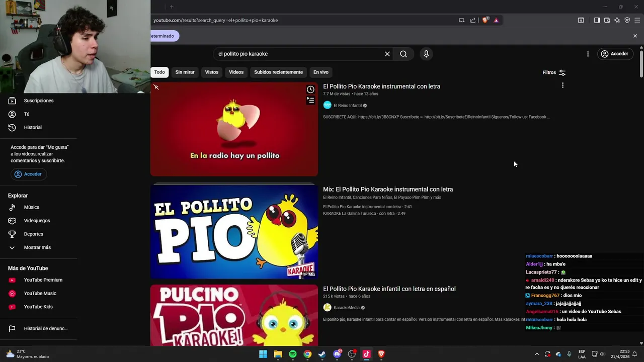Open El Pollito Pio Karaoke infantil title
644x362 pixels.
pos(389,289)
